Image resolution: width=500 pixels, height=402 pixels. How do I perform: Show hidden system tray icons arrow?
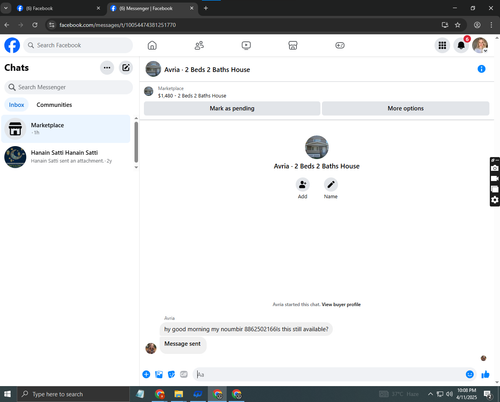430,394
